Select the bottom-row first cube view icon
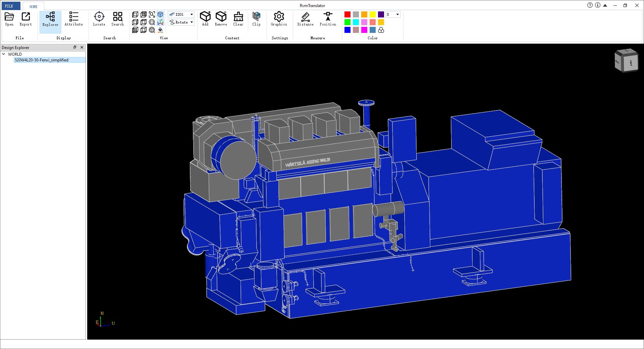Image resolution: width=644 pixels, height=349 pixels. pos(135,30)
